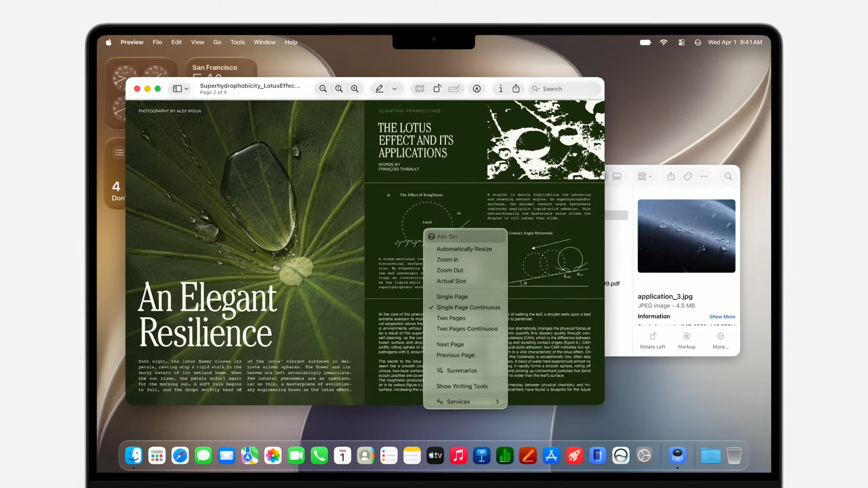Viewport: 868px width, 488px height.
Task: Open the View menu in the menu bar
Action: click(x=198, y=42)
